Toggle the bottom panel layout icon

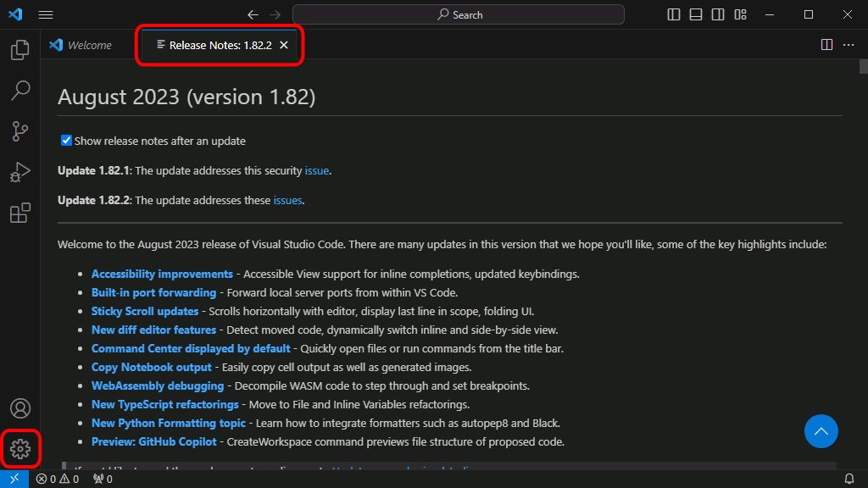tap(696, 14)
